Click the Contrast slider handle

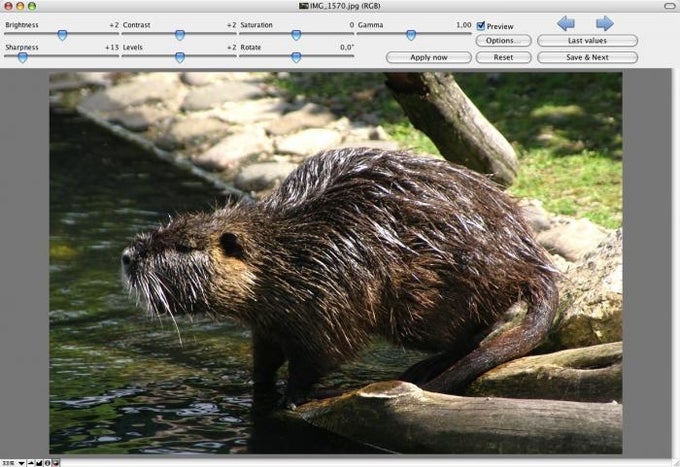pos(180,35)
